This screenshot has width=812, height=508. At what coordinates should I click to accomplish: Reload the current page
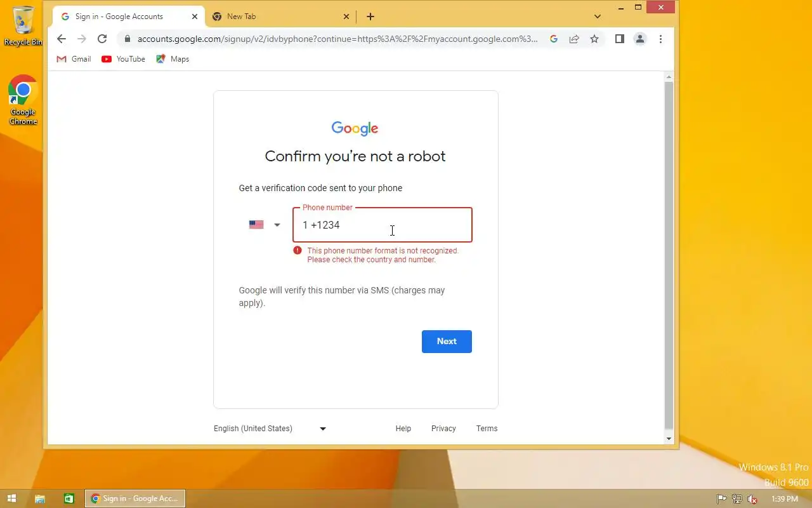(x=101, y=39)
